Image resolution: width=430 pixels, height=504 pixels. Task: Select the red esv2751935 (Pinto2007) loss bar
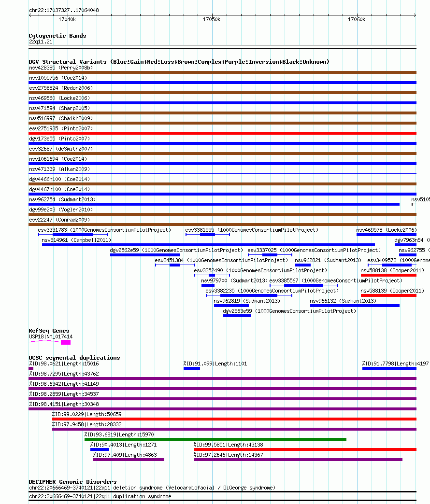223,133
